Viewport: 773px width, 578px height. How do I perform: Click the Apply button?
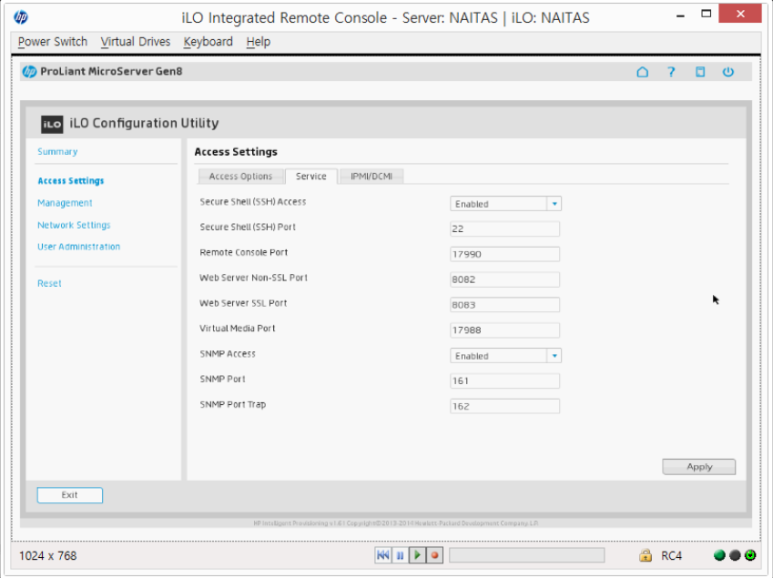click(699, 467)
